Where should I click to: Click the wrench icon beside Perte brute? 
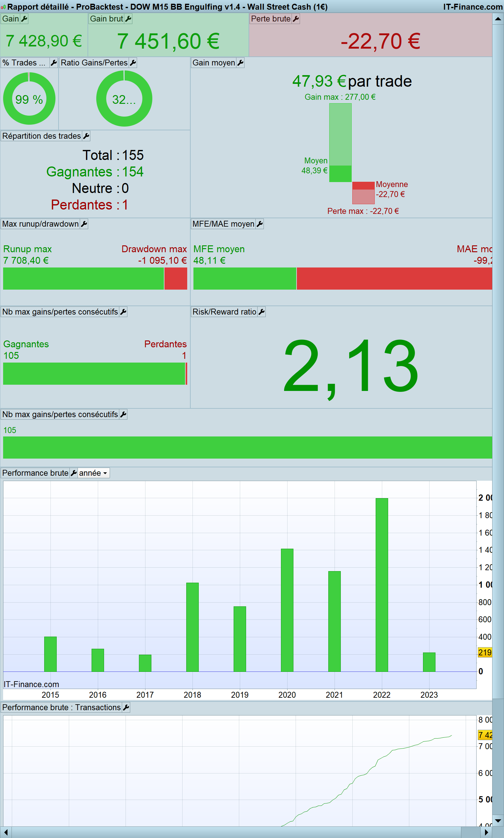pyautogui.click(x=296, y=19)
